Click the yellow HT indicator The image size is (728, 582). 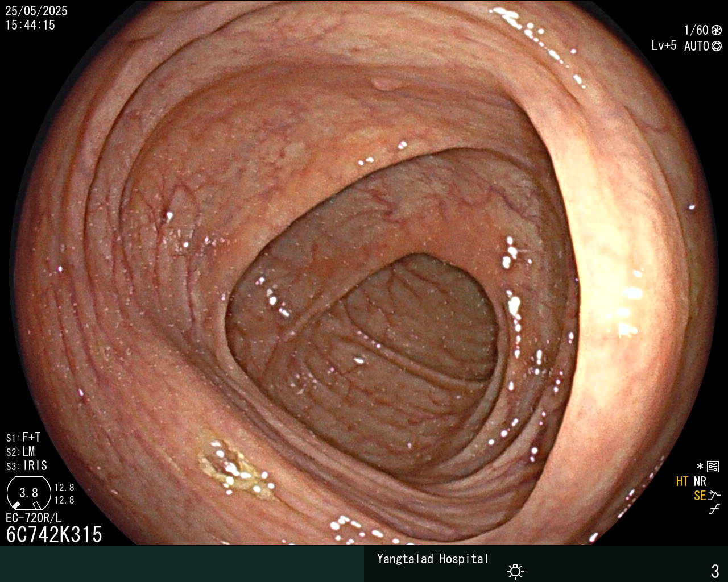(682, 482)
